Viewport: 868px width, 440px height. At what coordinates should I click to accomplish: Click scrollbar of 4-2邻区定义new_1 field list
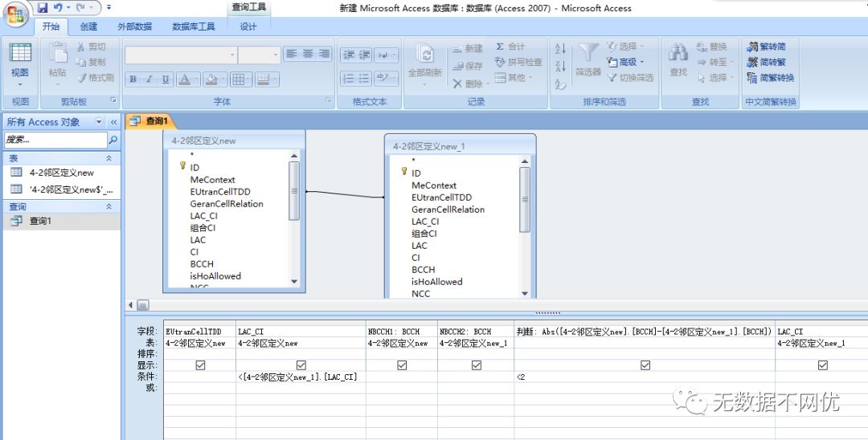point(524,200)
